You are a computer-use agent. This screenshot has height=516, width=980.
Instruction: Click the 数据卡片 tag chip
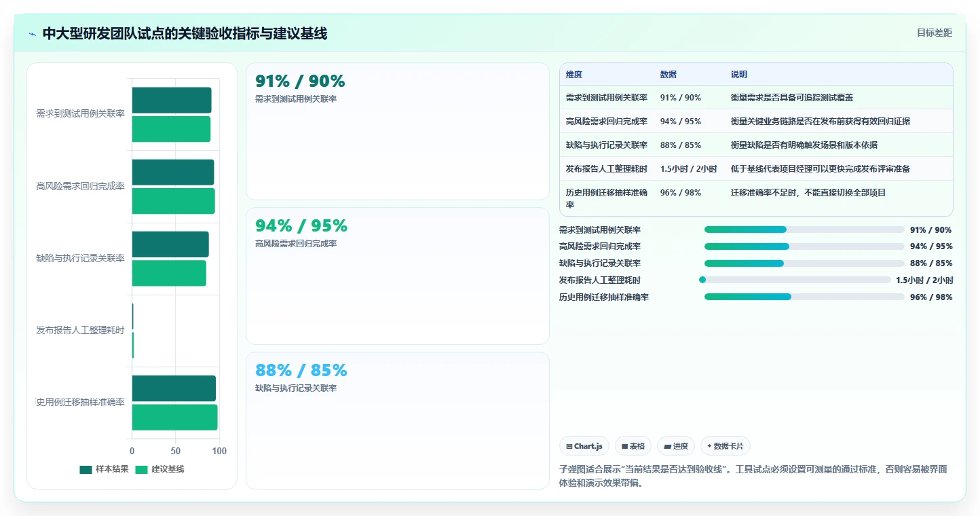(725, 446)
